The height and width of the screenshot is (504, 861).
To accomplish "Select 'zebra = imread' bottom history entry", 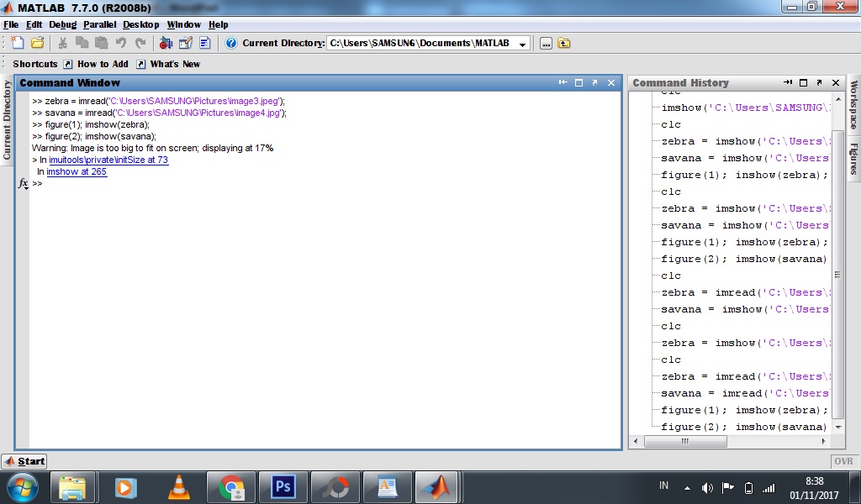I will click(745, 376).
